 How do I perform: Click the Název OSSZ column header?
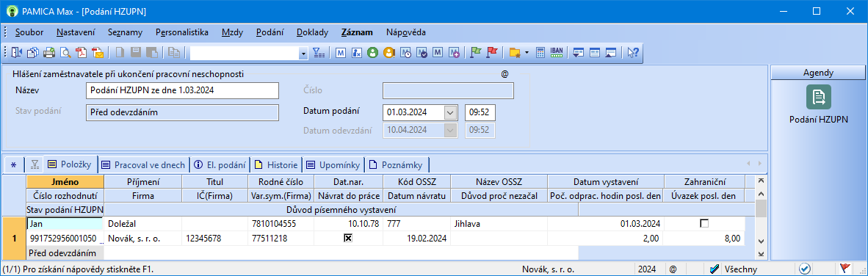click(499, 181)
